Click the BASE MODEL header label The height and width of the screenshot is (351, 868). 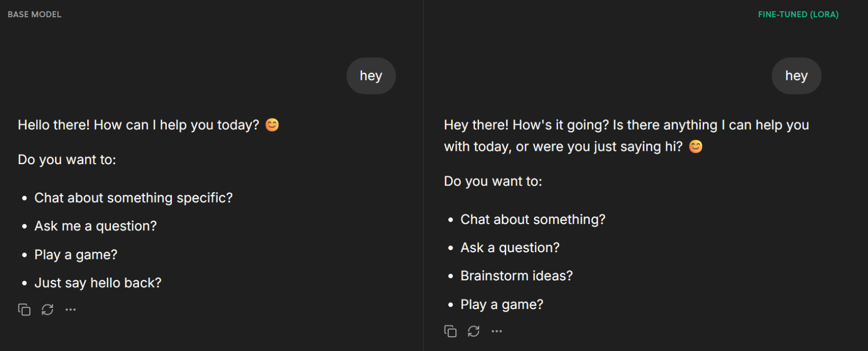35,15
